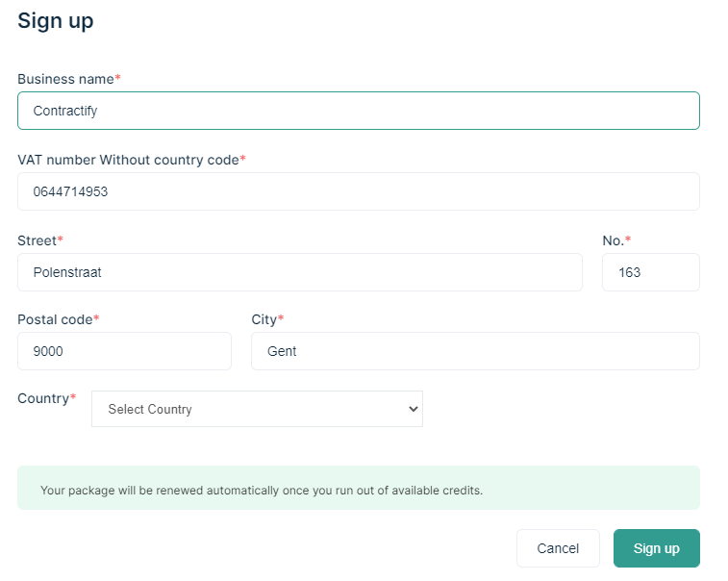Click into the Street field containing Polenstraat
The image size is (728, 581).
[x=300, y=272]
